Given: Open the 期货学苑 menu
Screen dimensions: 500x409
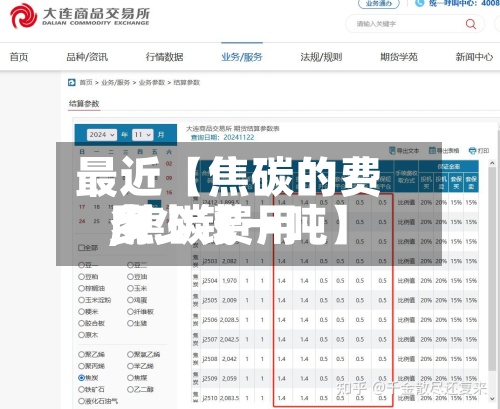Looking at the screenshot, I should point(399,57).
